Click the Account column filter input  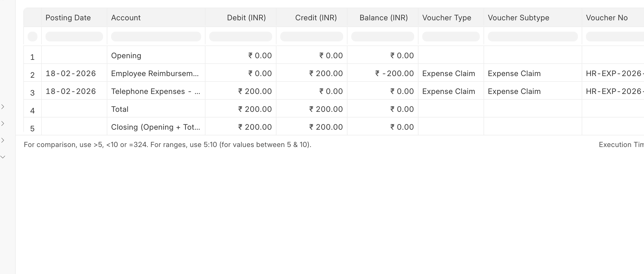point(156,37)
